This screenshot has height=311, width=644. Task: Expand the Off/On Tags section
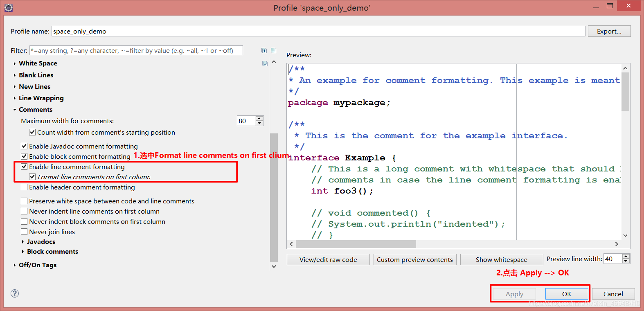[15, 265]
